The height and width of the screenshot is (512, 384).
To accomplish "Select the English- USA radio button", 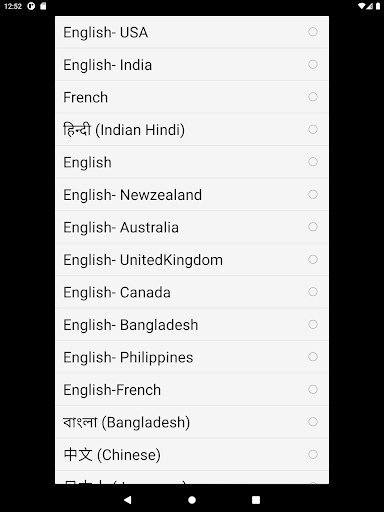I will (x=313, y=32).
